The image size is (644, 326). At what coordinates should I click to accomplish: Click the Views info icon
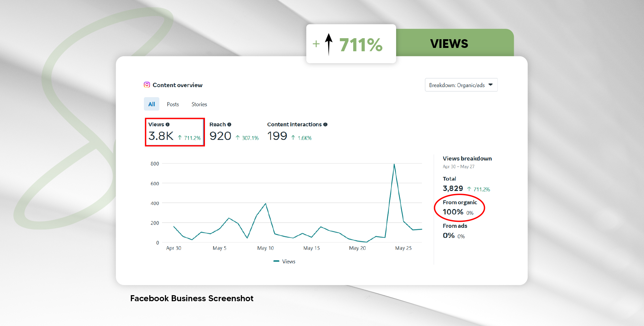tap(168, 125)
